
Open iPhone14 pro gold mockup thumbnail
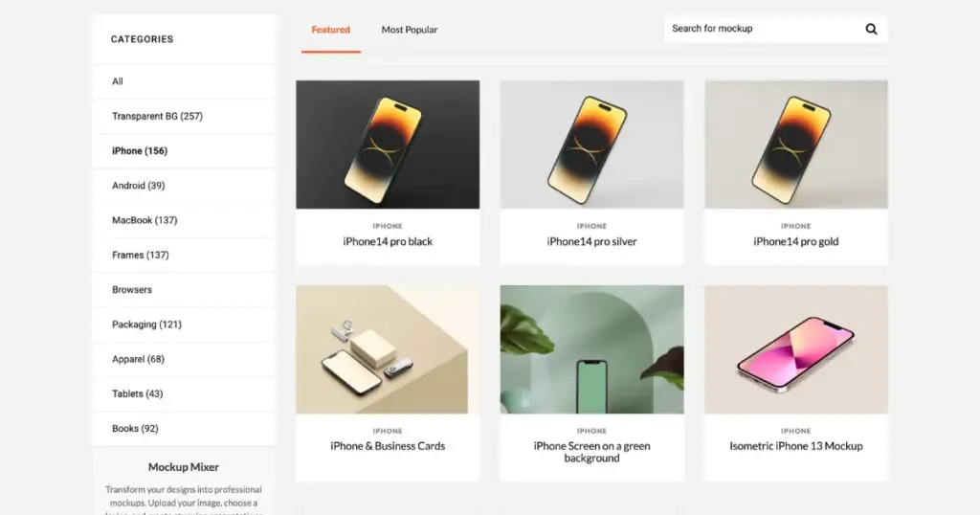click(795, 145)
